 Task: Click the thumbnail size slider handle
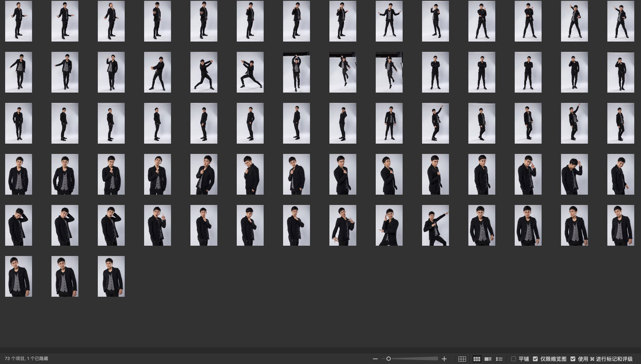388,359
